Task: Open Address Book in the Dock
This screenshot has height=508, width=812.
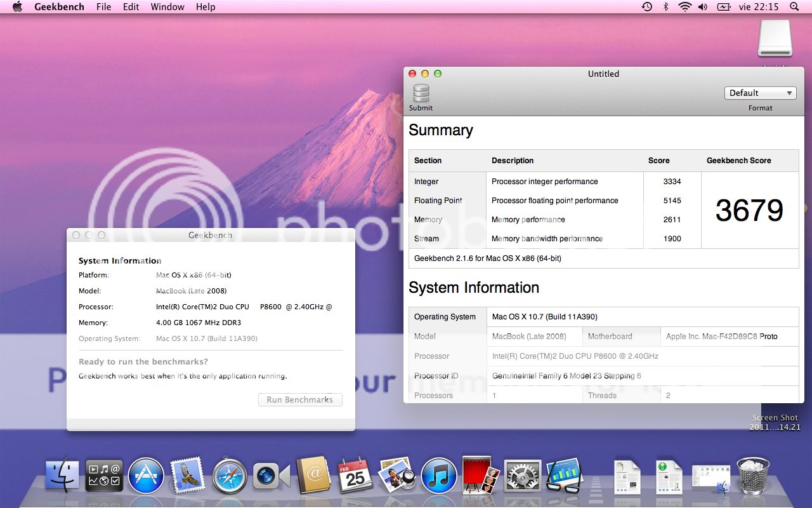Action: pos(313,475)
